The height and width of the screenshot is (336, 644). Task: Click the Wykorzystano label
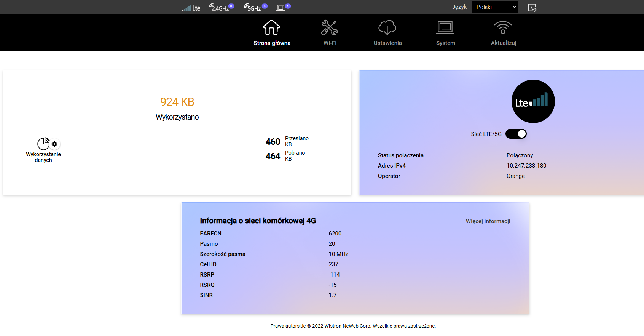click(x=177, y=117)
